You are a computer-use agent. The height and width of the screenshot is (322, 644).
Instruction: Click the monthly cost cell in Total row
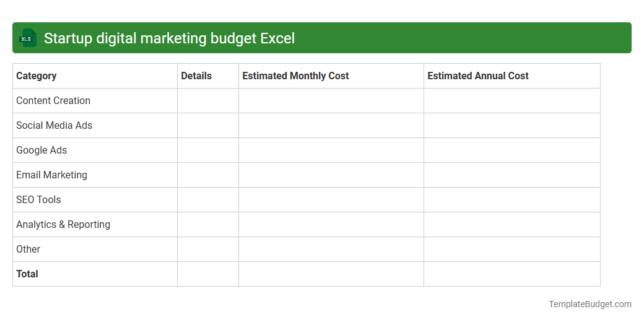tap(331, 274)
